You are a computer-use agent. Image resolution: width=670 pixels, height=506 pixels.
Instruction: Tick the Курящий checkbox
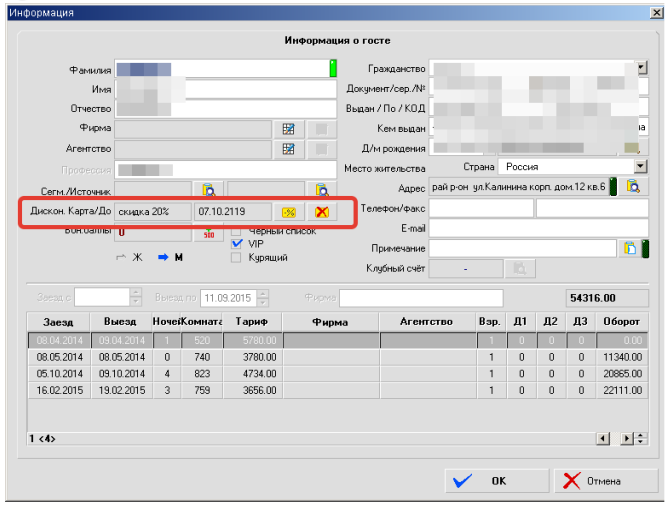click(237, 257)
